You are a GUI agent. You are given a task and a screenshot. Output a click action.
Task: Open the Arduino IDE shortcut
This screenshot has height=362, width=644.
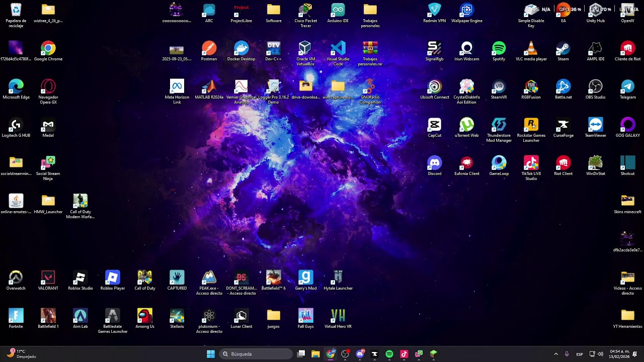338,11
